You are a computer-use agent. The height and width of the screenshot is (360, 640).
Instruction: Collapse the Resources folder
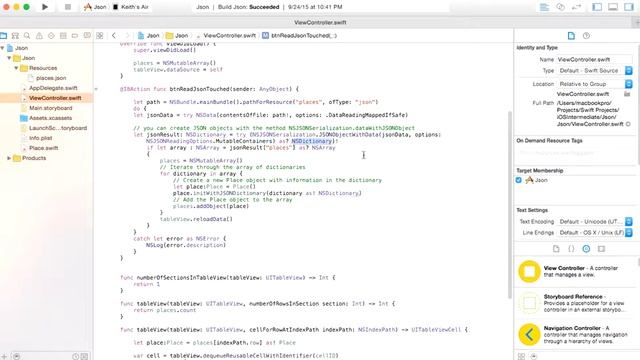[16, 68]
